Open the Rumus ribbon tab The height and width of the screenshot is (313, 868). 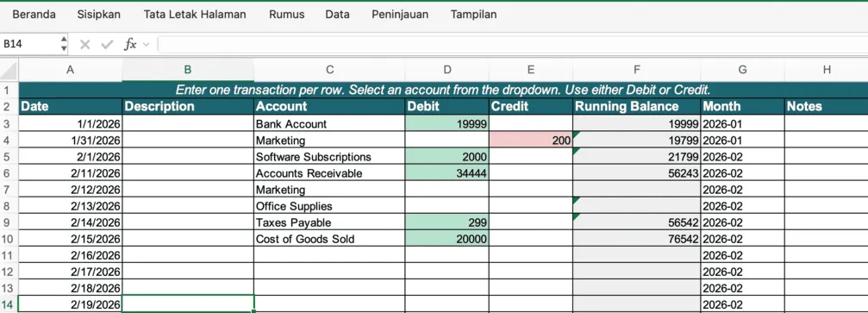(287, 15)
